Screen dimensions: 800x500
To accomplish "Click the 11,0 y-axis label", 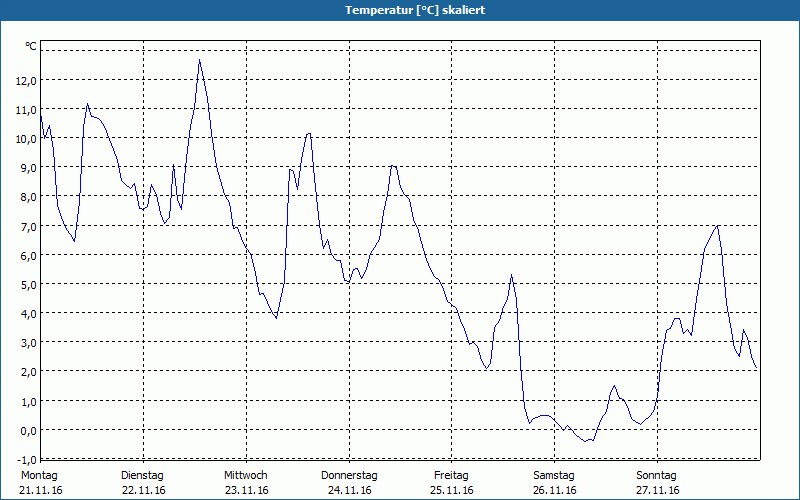I will 26,110.
